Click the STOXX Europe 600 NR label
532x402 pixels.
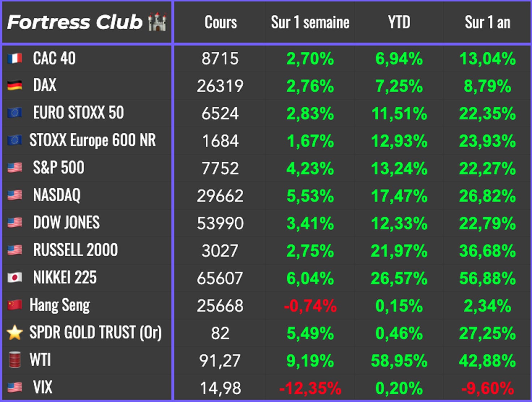coord(93,141)
